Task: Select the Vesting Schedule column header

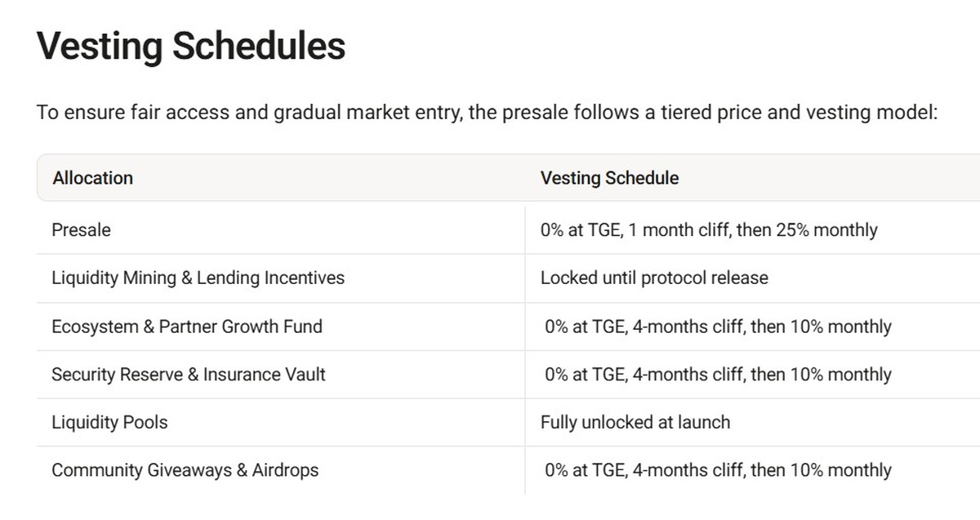Action: click(609, 178)
